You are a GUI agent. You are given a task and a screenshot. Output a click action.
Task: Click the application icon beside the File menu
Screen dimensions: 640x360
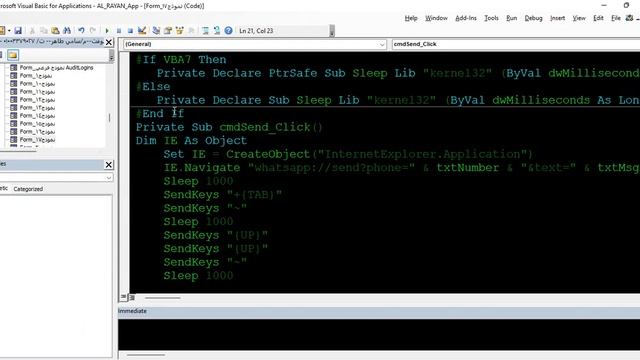pyautogui.click(x=630, y=18)
